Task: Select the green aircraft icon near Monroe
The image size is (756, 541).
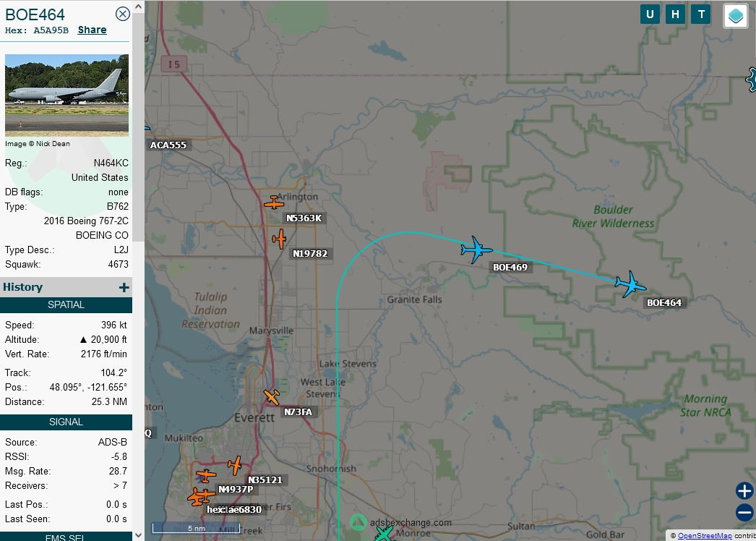Action: click(x=384, y=534)
